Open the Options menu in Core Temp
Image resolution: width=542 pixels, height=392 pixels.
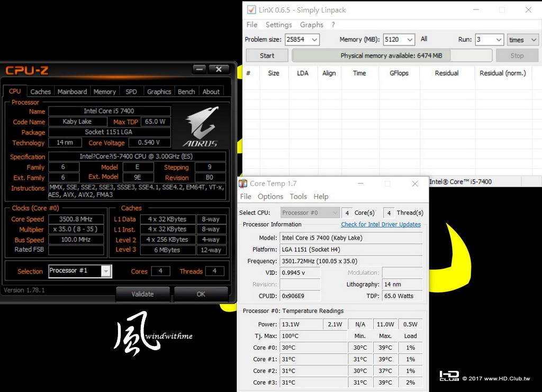270,196
